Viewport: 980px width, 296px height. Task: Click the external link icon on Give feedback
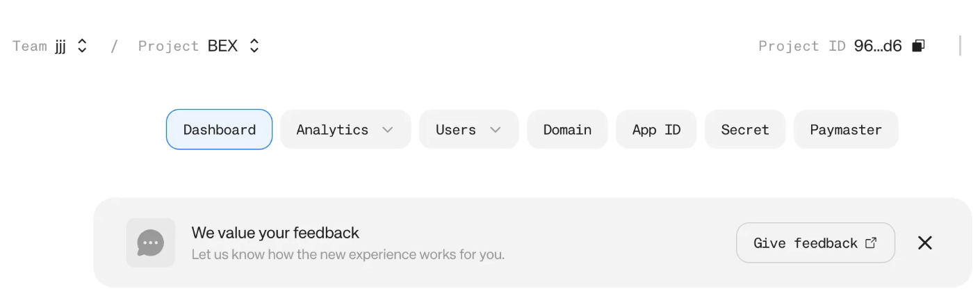tap(871, 242)
